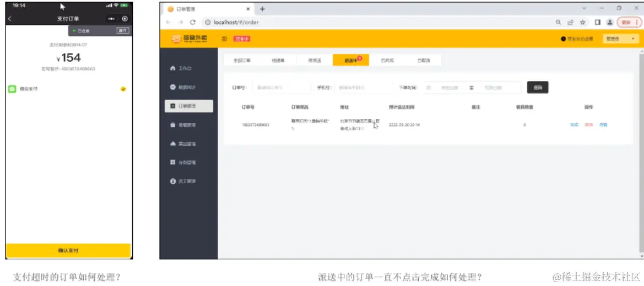Open the browser profile avatar

click(x=610, y=23)
